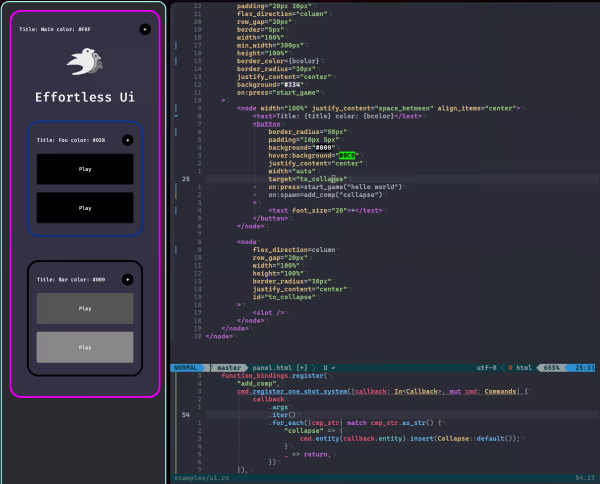Screen dimensions: 600x484
Task: Click the examples/ui.rs file name at bottom
Action: coord(201,478)
